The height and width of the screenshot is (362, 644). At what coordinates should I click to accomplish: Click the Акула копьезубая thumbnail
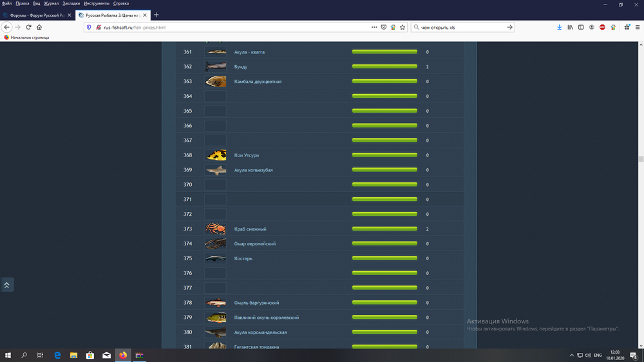[216, 169]
